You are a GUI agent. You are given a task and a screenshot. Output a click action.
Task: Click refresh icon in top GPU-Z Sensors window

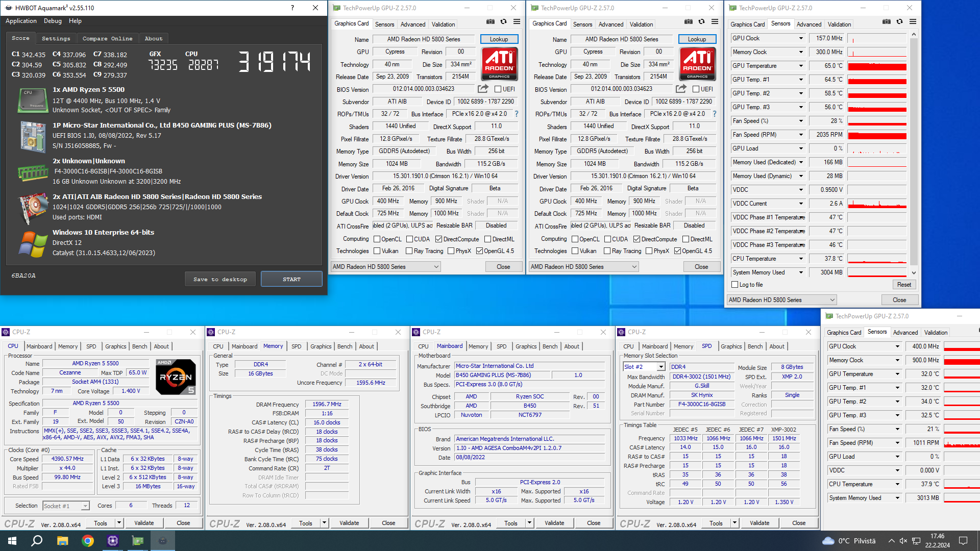tap(899, 22)
